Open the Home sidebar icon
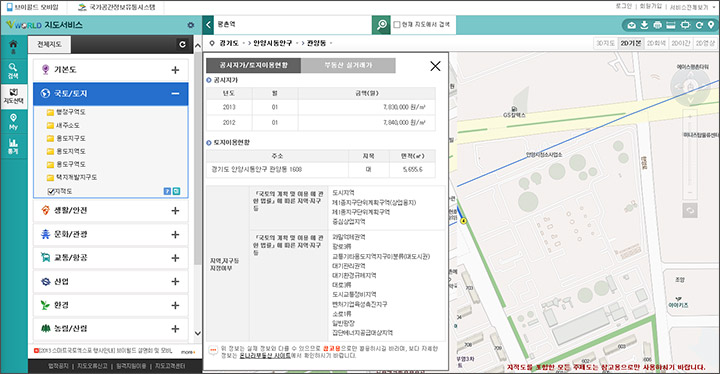The image size is (720, 374). point(13,47)
